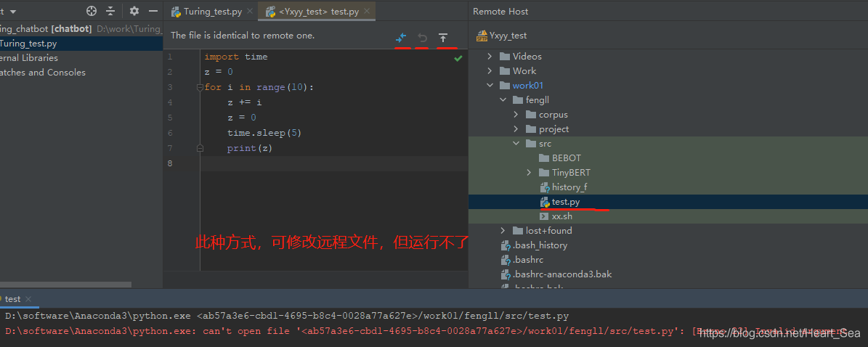The image size is (868, 347).
Task: Expand the Work folder
Action: coord(490,71)
